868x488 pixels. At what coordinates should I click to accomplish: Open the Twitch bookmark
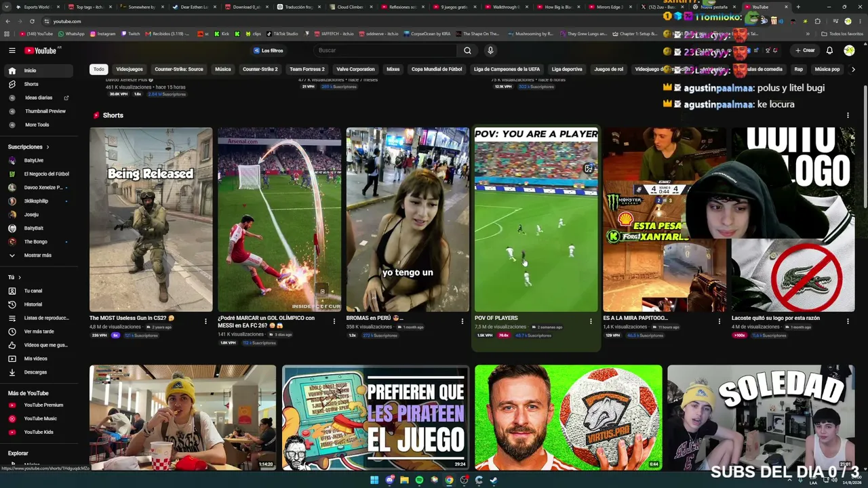tap(131, 34)
